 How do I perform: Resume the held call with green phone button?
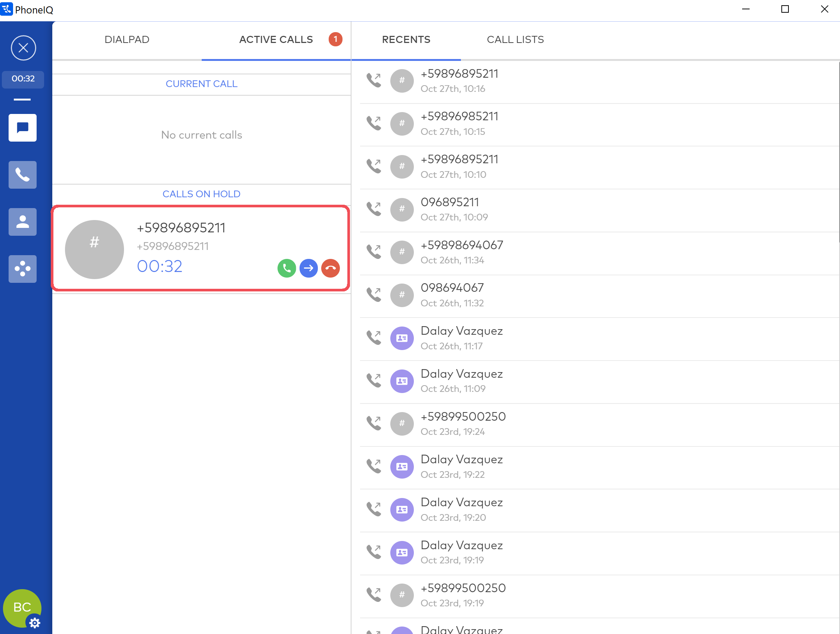point(287,268)
